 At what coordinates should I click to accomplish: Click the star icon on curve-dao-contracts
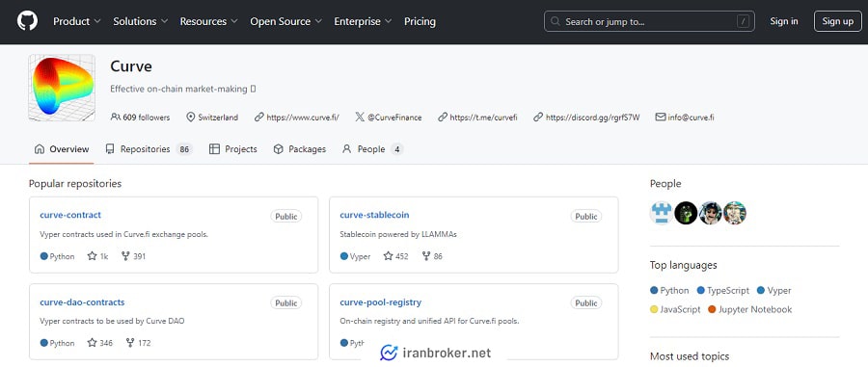click(92, 343)
